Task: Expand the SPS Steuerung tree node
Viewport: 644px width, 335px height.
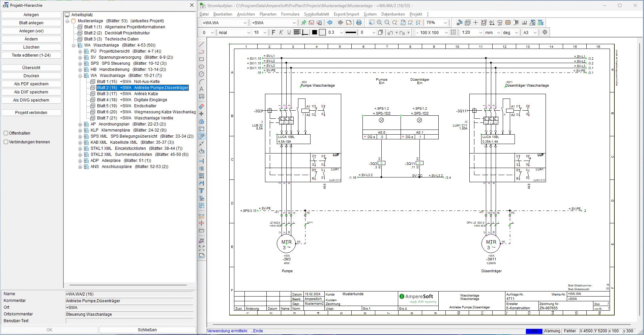Action: [81, 63]
